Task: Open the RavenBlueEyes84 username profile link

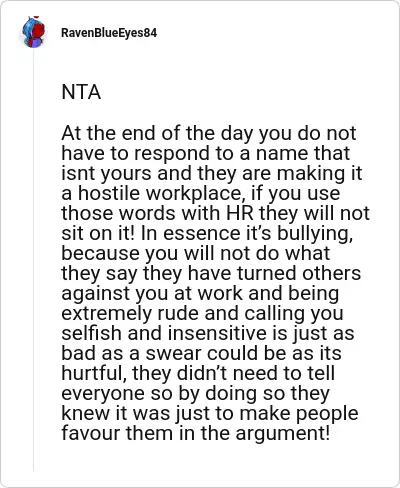Action: [x=109, y=33]
